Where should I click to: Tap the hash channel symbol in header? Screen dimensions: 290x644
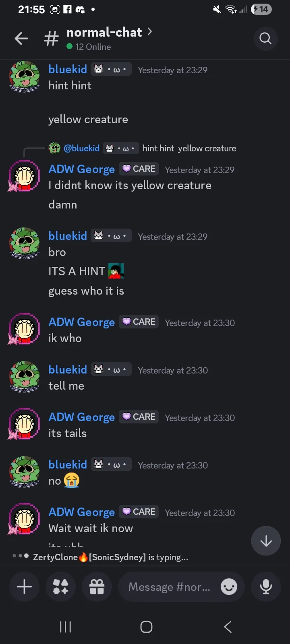click(51, 39)
